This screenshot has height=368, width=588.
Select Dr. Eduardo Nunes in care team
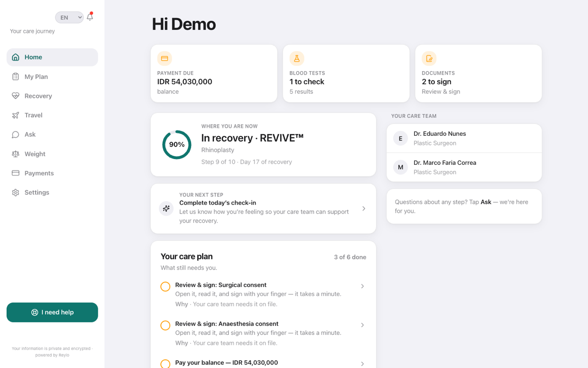click(464, 138)
